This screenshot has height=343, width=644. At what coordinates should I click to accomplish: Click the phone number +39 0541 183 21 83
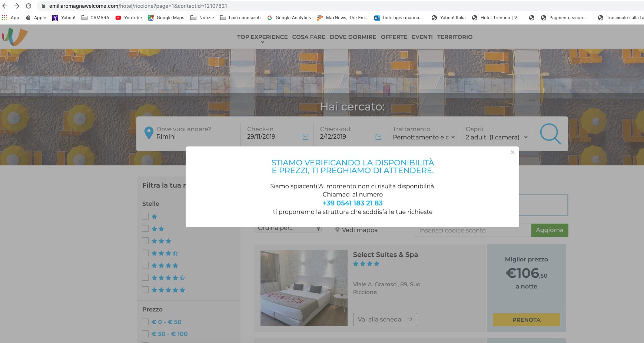(353, 203)
